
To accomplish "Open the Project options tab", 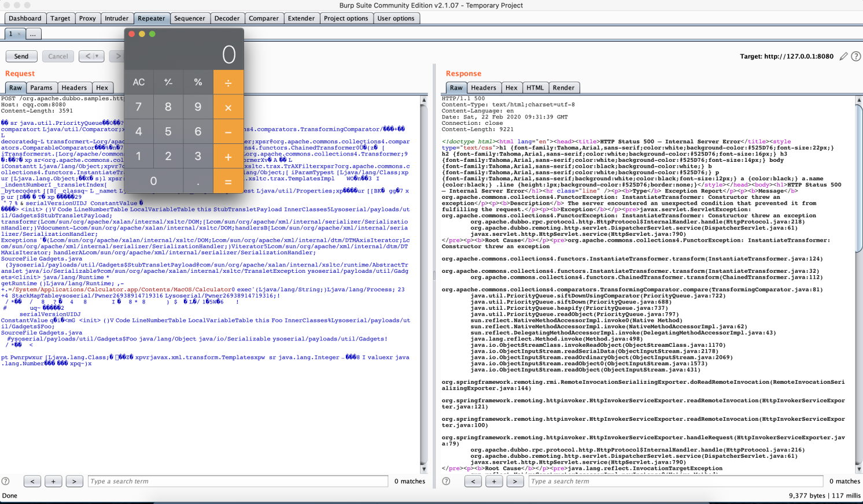I will pyautogui.click(x=346, y=18).
